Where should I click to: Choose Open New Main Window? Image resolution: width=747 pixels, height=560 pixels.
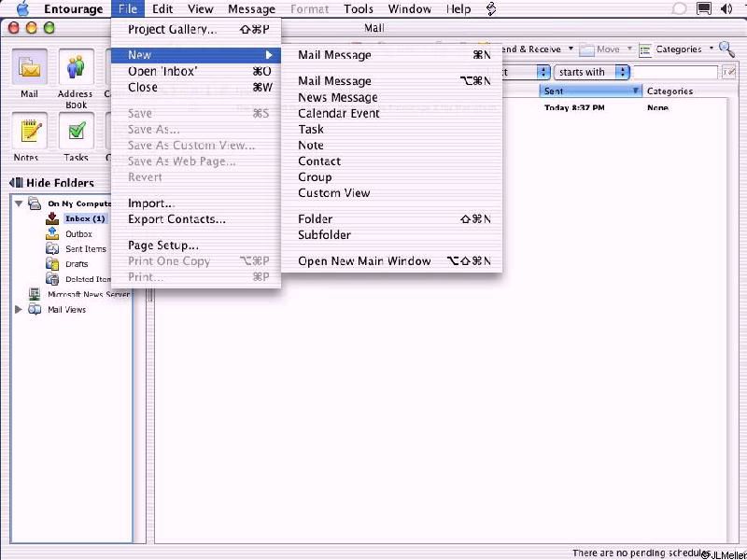[x=391, y=261]
